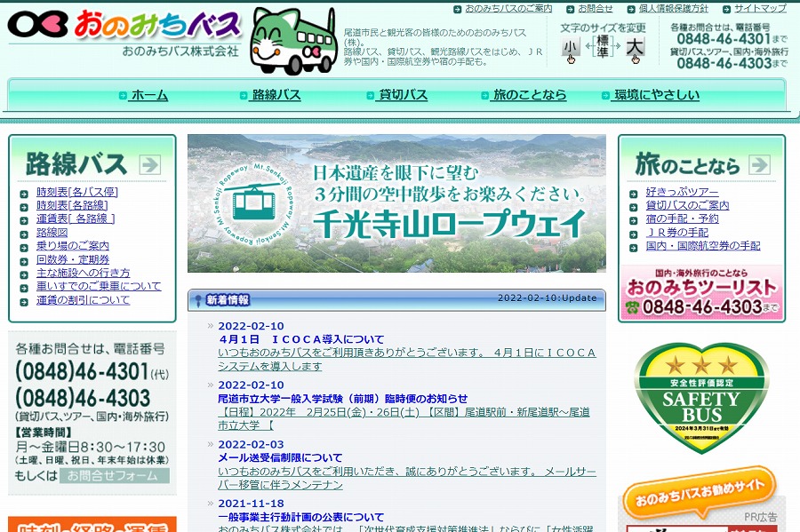This screenshot has width=800, height=532.
Task: Open 国内・国際航空券の手配 link
Action: tap(703, 246)
